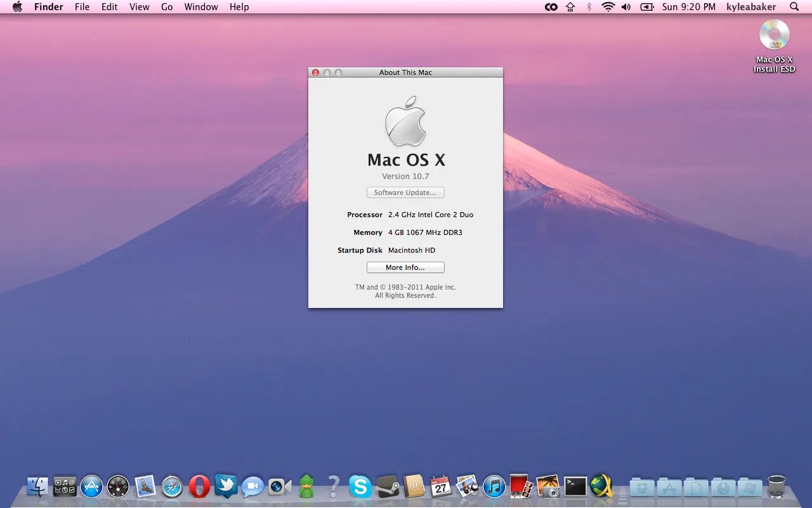The width and height of the screenshot is (812, 508).
Task: Open FaceTime camera icon in Dock
Action: tap(280, 486)
